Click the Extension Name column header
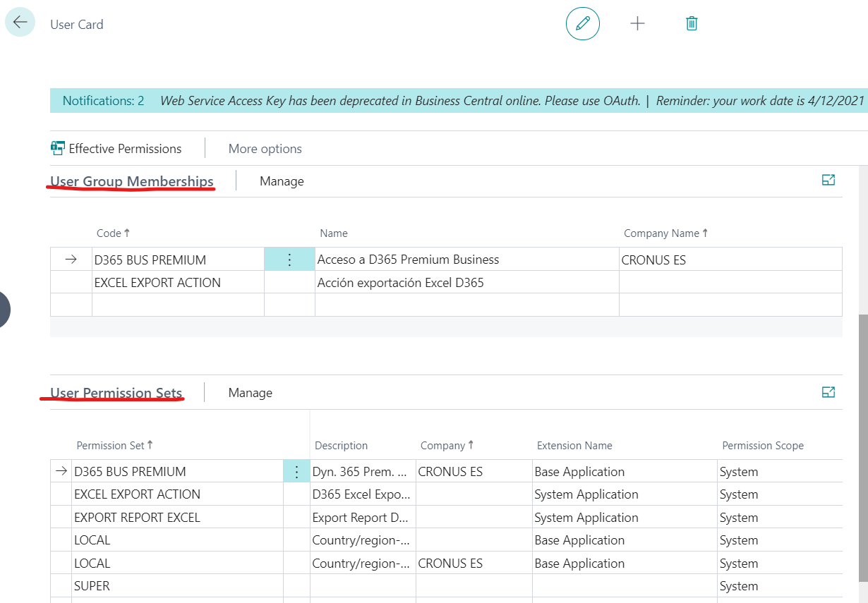The width and height of the screenshot is (868, 603). pos(574,446)
